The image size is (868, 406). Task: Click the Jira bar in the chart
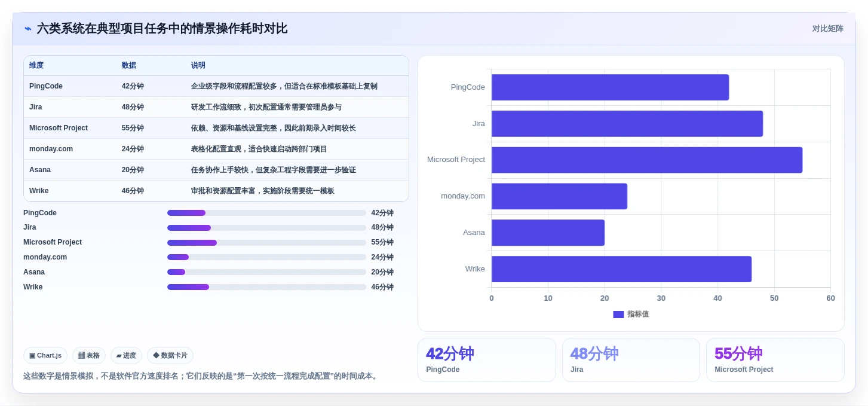click(x=627, y=124)
